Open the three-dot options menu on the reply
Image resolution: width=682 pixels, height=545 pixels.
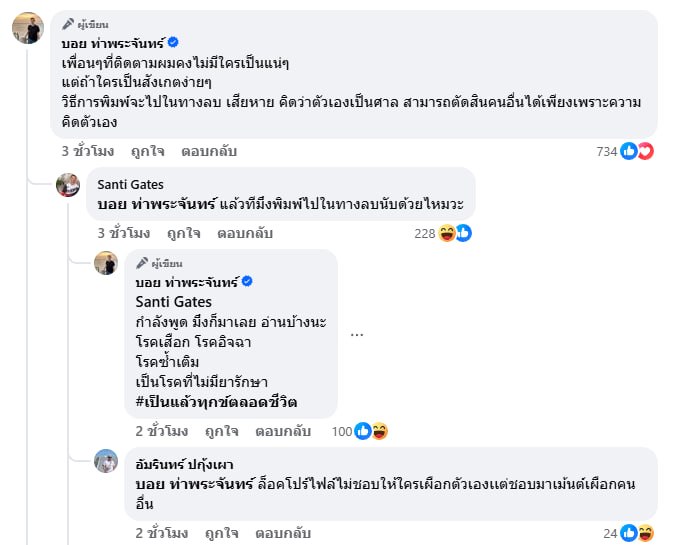click(357, 334)
